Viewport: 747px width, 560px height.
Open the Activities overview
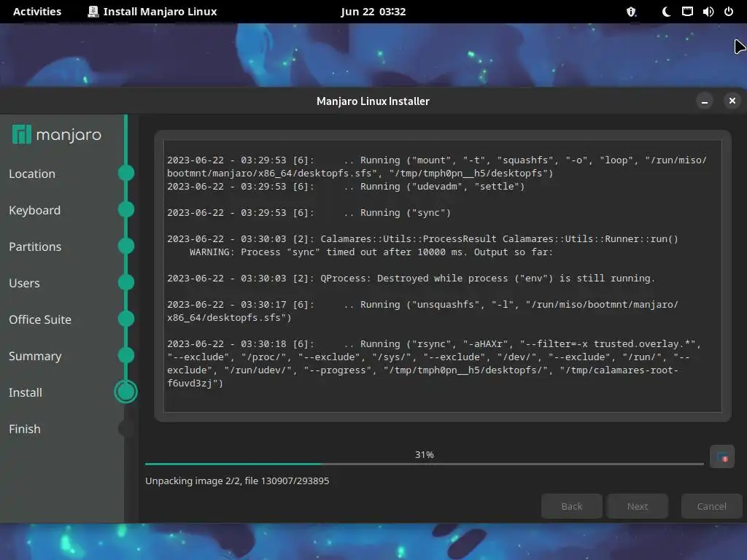pos(37,12)
